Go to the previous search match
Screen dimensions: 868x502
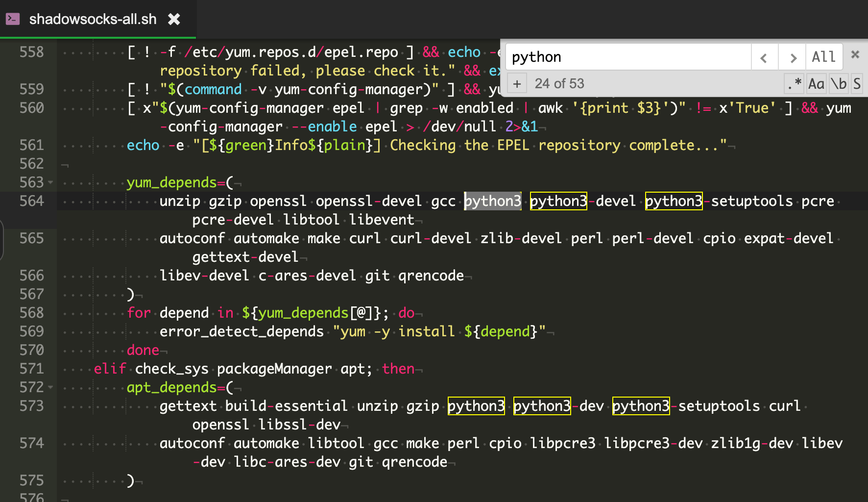click(764, 57)
